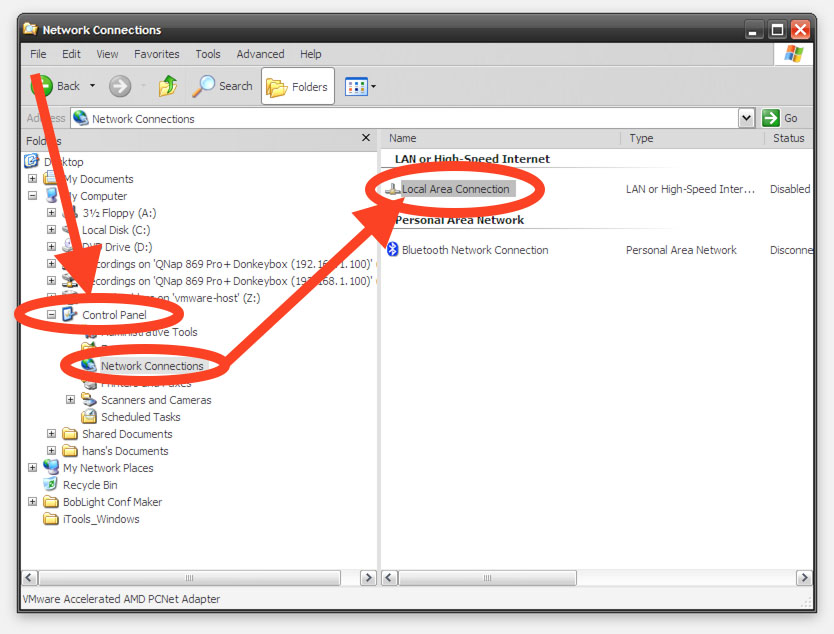Close the Folders pane with X

tap(366, 139)
